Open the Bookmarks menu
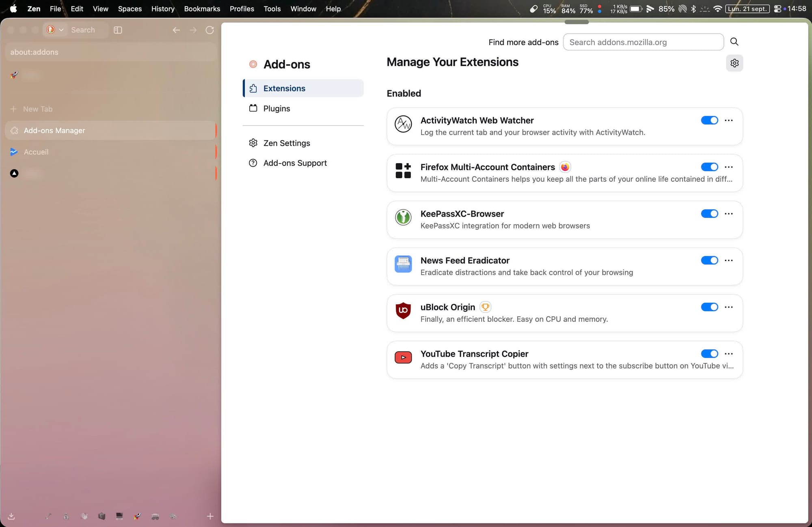812x527 pixels. point(202,9)
